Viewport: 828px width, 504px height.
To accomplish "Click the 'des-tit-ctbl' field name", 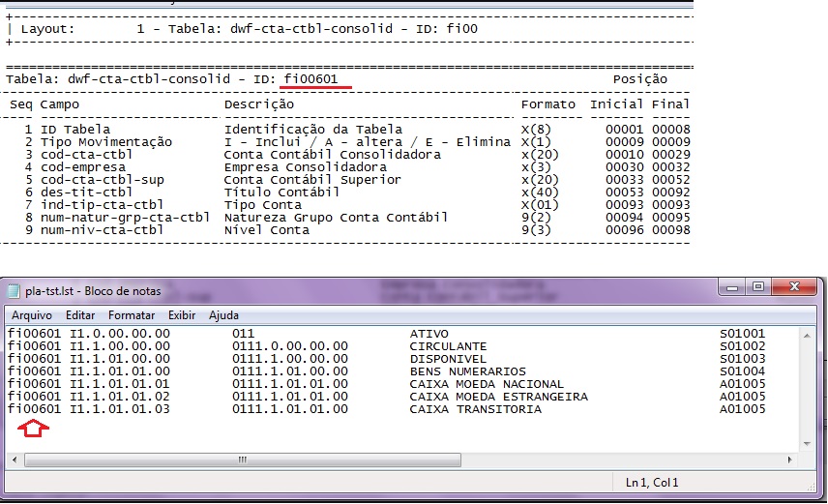I will point(87,193).
